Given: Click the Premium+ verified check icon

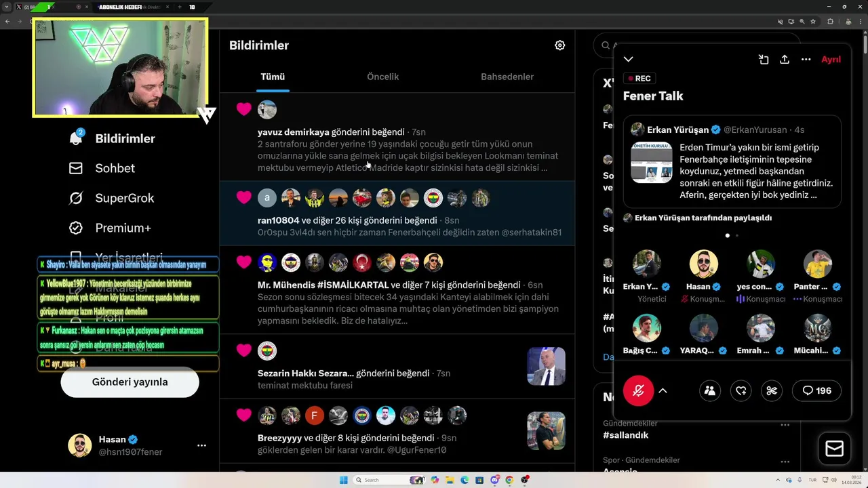Looking at the screenshot, I should click(x=76, y=228).
